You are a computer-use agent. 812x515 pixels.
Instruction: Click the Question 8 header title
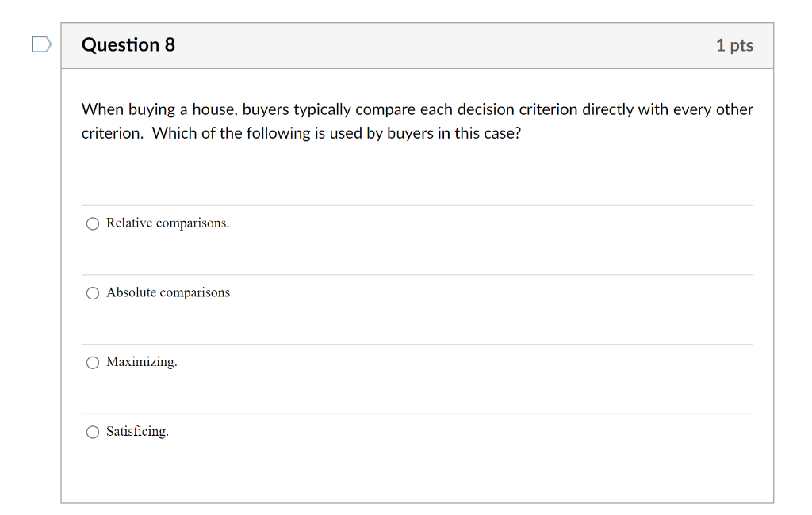click(128, 45)
